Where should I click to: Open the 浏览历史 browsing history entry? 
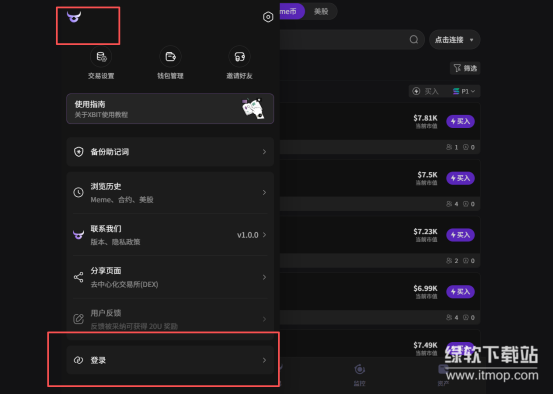coord(170,193)
